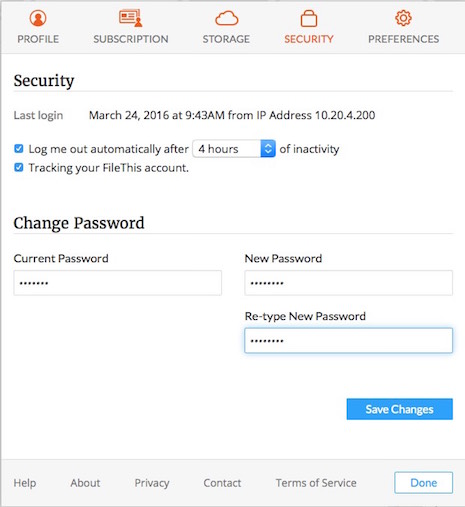Open the PREFERENCES tab label
The height and width of the screenshot is (507, 465).
click(403, 39)
